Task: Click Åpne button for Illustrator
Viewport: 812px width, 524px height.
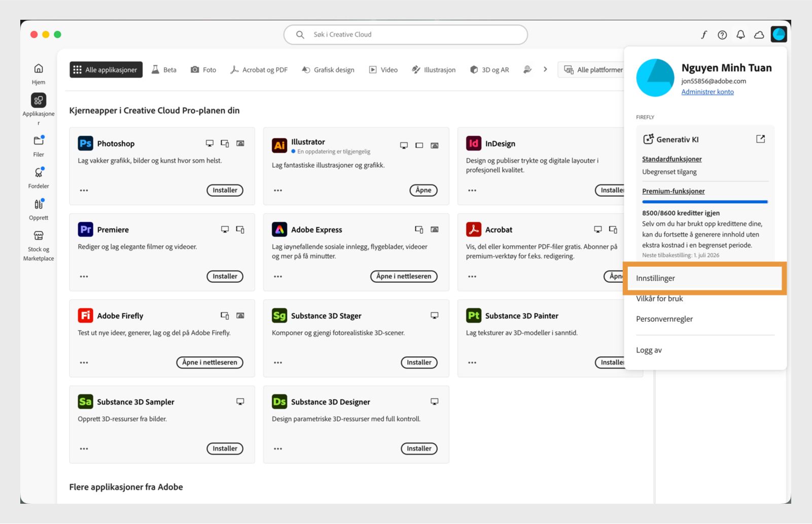Action: click(423, 191)
